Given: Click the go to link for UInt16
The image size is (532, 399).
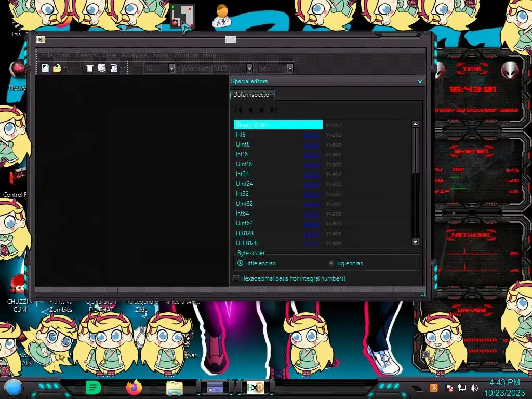Looking at the screenshot, I should (x=312, y=164).
